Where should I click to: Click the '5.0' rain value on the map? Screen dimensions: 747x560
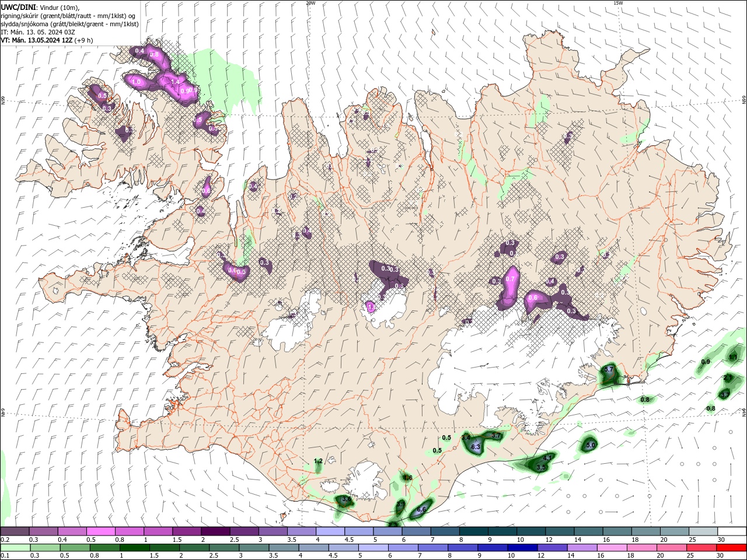590,445
